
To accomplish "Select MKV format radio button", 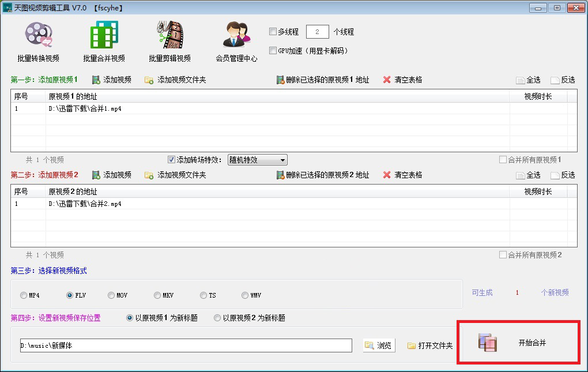I will (x=157, y=295).
